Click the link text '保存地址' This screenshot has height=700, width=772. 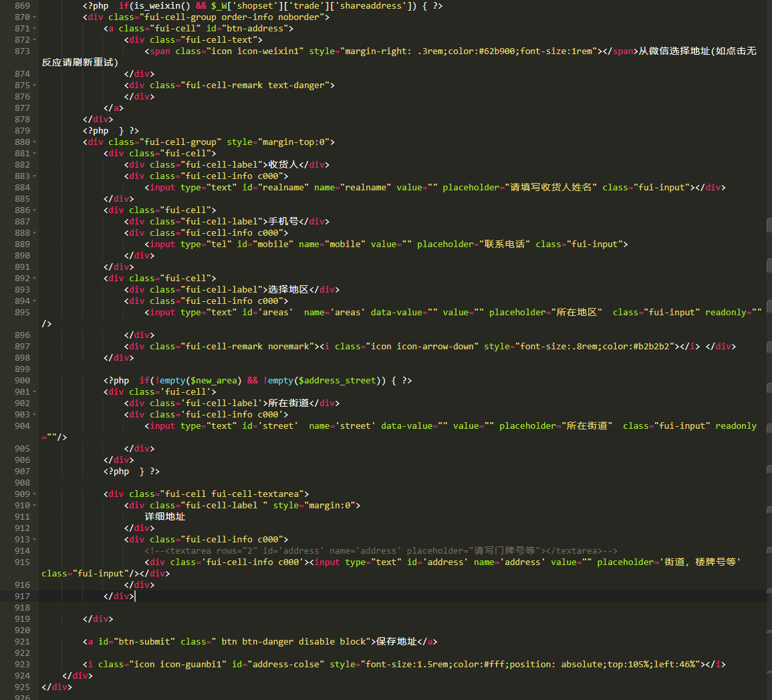pos(396,642)
